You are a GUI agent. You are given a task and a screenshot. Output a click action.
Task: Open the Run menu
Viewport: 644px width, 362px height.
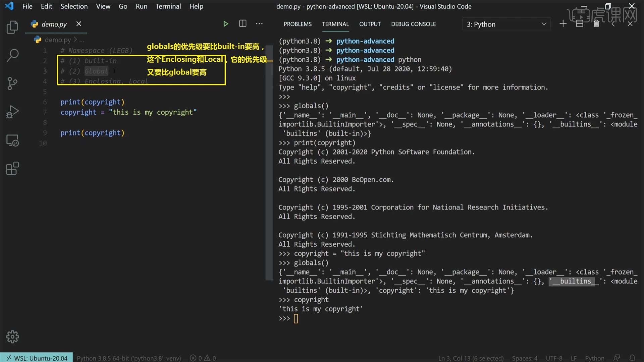141,6
